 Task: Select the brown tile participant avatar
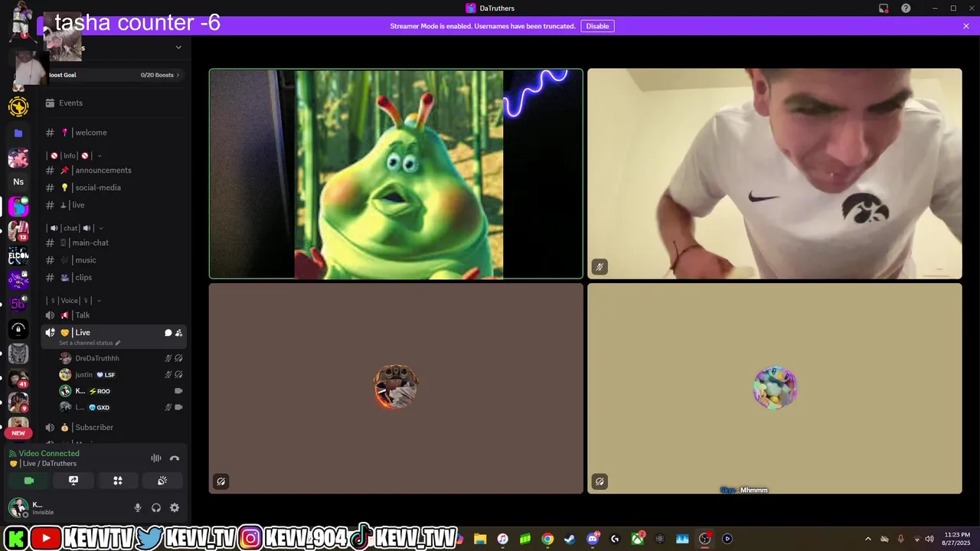(x=396, y=386)
